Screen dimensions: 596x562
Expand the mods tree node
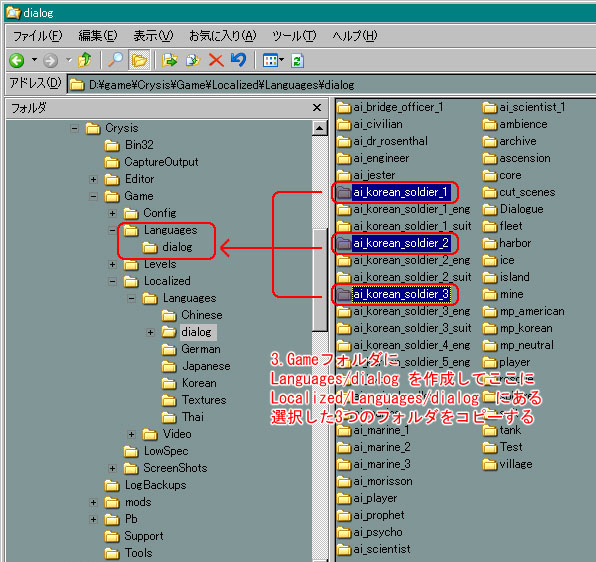[93, 502]
